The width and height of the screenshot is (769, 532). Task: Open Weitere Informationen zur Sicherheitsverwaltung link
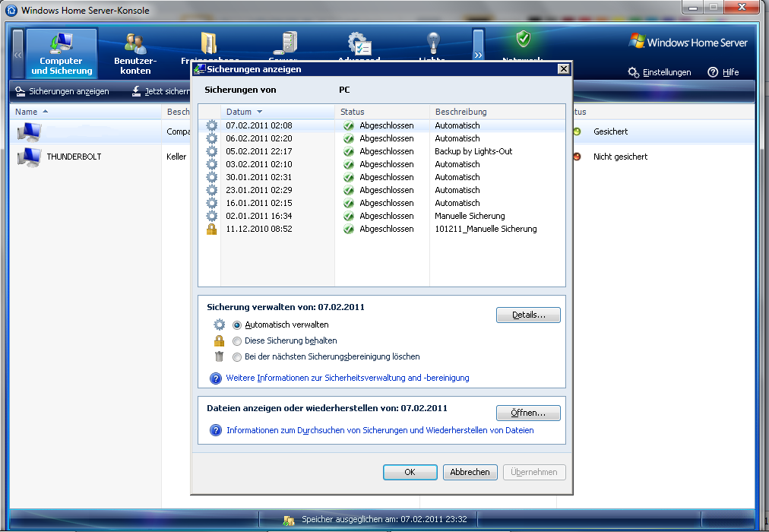coord(348,378)
